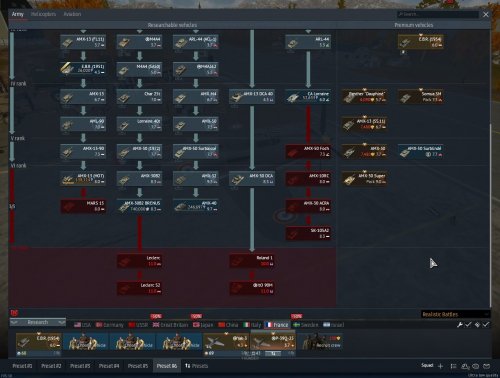This screenshot has width=500, height=378.
Task: Choose the USSR nation flag
Action: pos(138,325)
